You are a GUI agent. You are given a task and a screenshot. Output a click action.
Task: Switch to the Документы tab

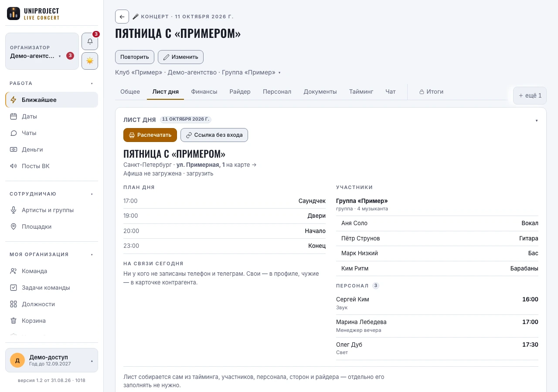pos(320,91)
